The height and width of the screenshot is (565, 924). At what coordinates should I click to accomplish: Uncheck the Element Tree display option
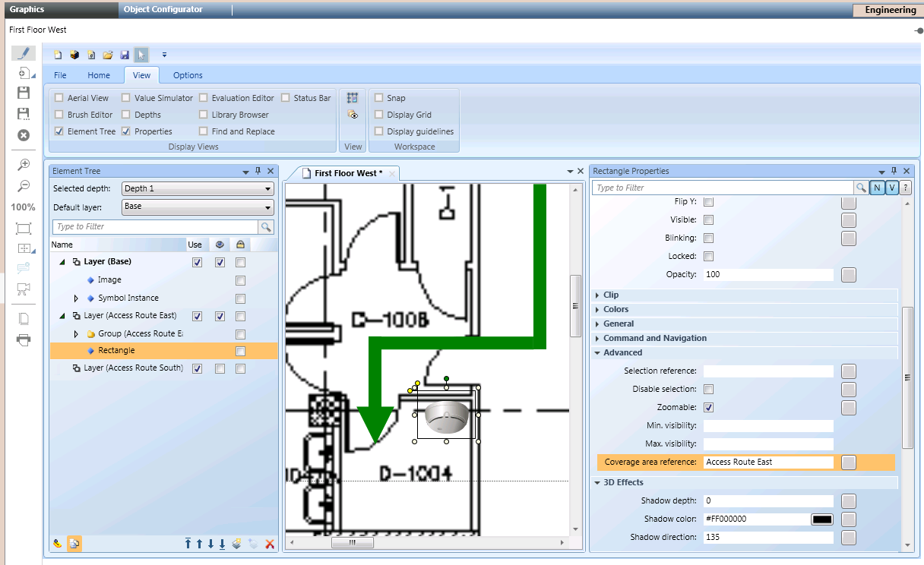tap(59, 131)
